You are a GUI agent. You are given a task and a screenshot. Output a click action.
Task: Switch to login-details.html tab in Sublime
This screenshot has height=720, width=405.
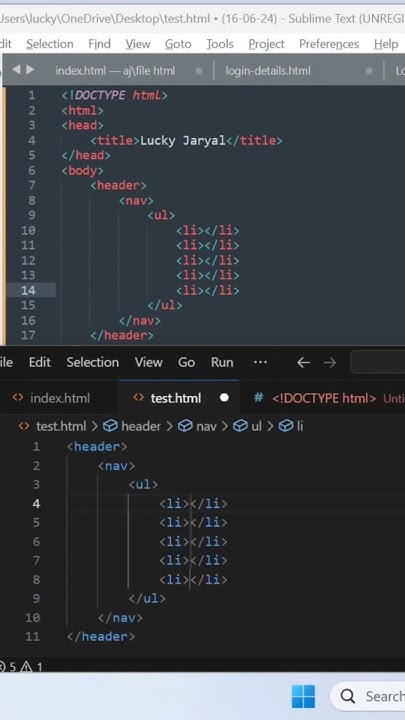point(268,71)
